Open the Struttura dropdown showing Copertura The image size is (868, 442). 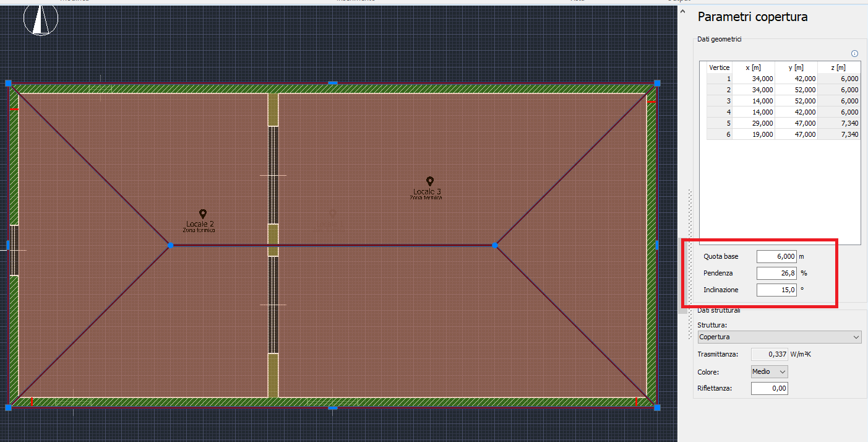[x=780, y=337]
